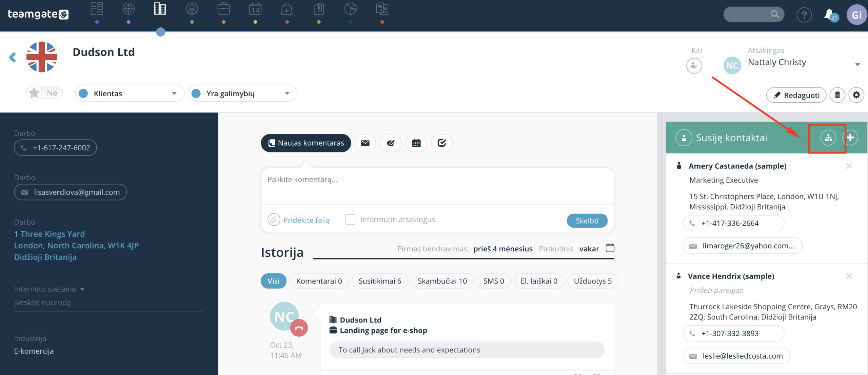Add a related contact with plus icon

pyautogui.click(x=850, y=138)
